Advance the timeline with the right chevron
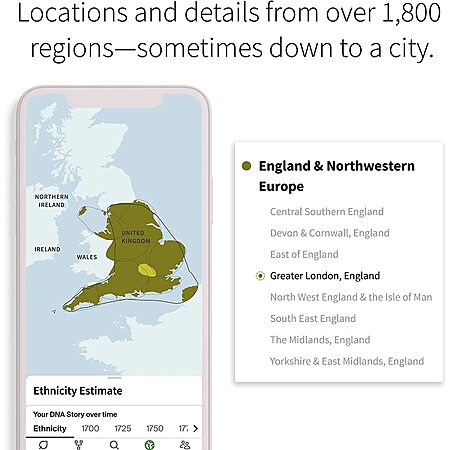The height and width of the screenshot is (450, 450). click(196, 428)
